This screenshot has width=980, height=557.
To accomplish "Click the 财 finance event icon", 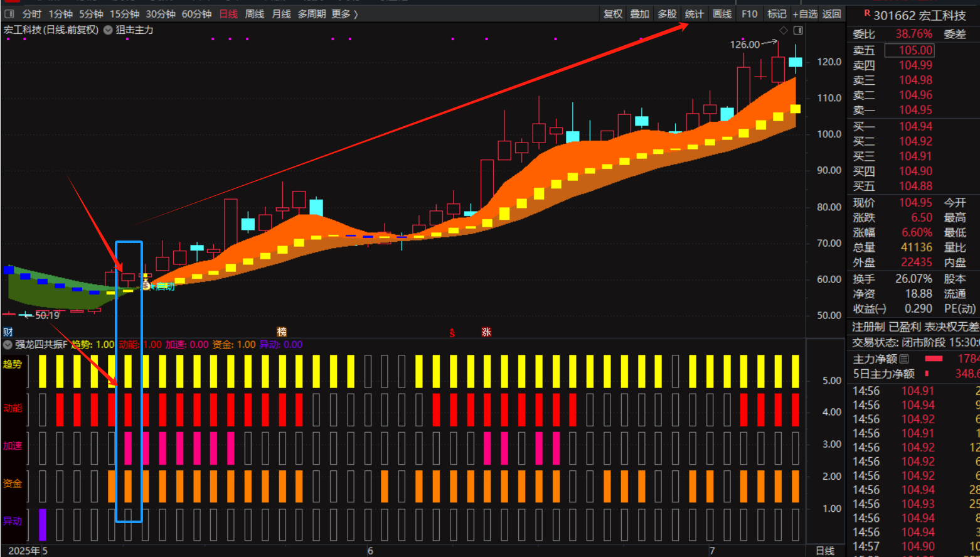I will [x=8, y=332].
